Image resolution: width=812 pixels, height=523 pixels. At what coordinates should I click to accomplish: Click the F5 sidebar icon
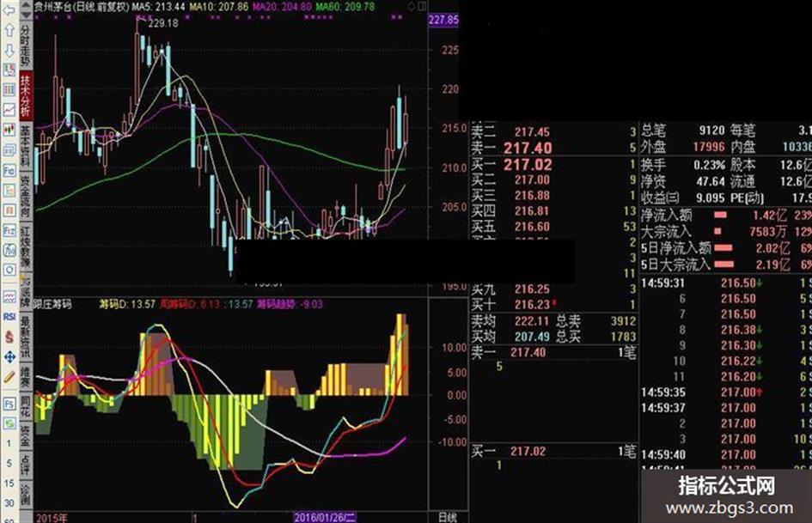(x=9, y=404)
